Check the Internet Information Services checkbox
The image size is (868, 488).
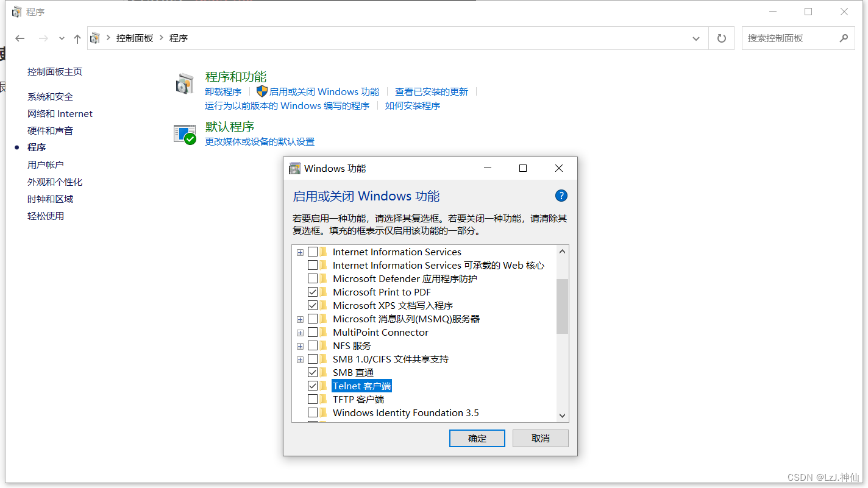(x=313, y=252)
